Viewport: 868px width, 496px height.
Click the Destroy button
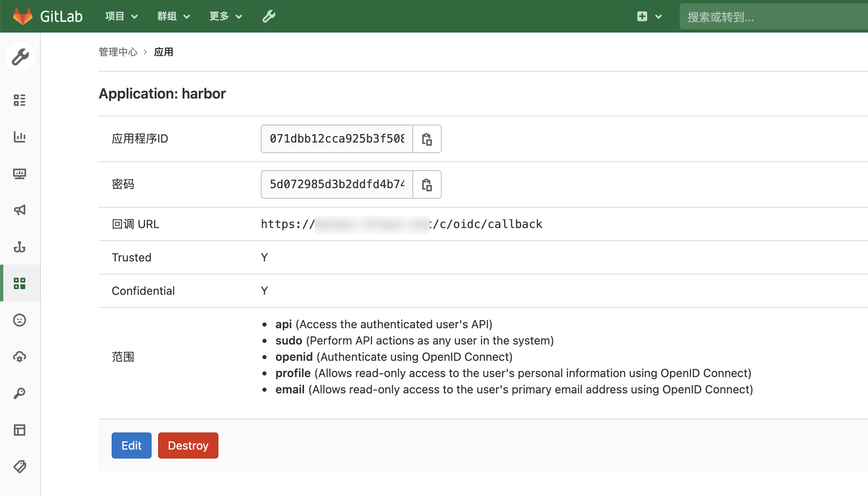pos(188,446)
